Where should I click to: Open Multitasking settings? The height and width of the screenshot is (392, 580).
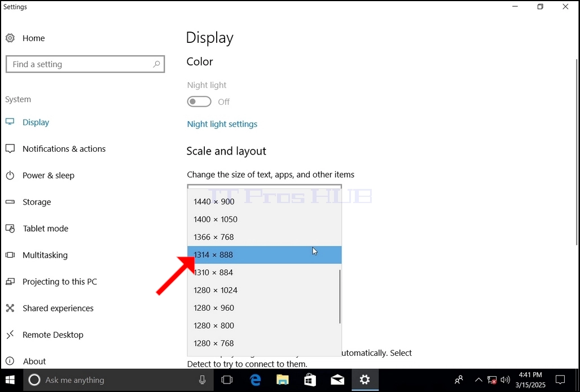coord(45,255)
